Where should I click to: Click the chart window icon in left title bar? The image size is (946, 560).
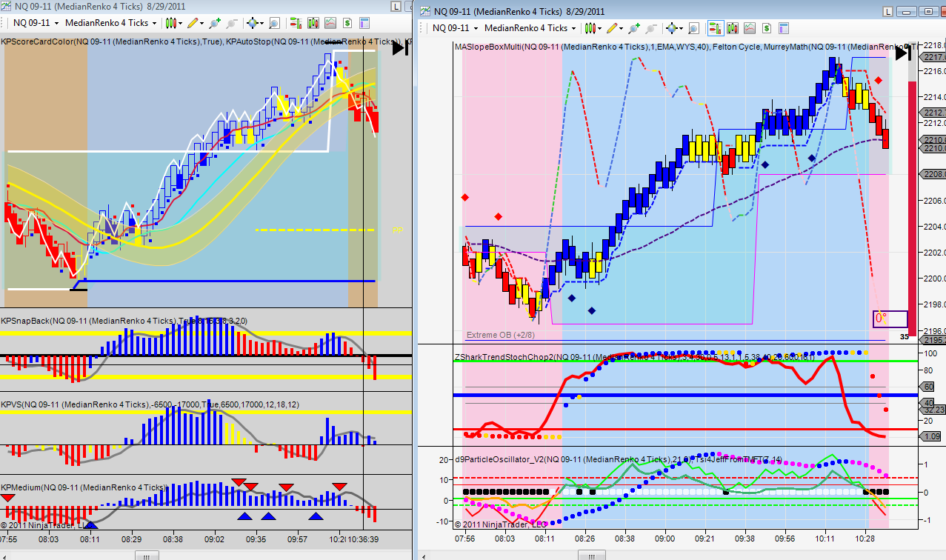(6, 7)
